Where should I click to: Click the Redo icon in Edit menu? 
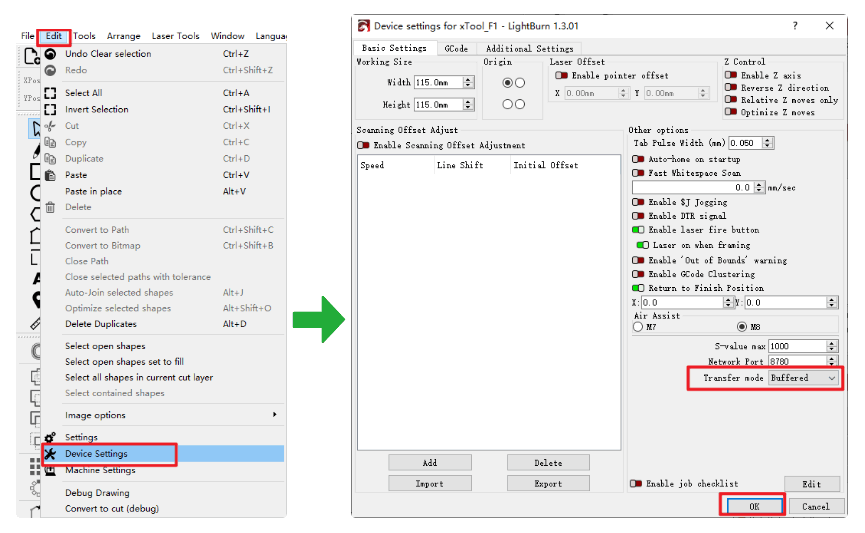(x=50, y=70)
